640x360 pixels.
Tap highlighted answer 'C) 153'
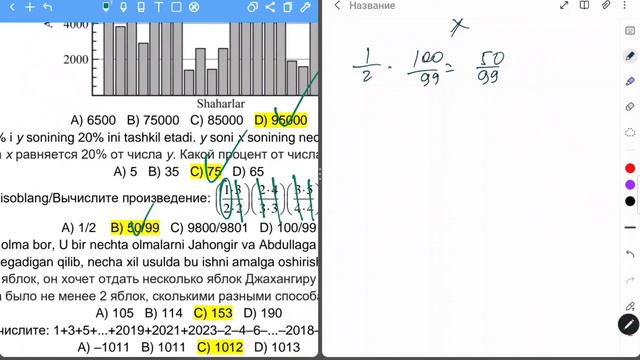point(213,313)
